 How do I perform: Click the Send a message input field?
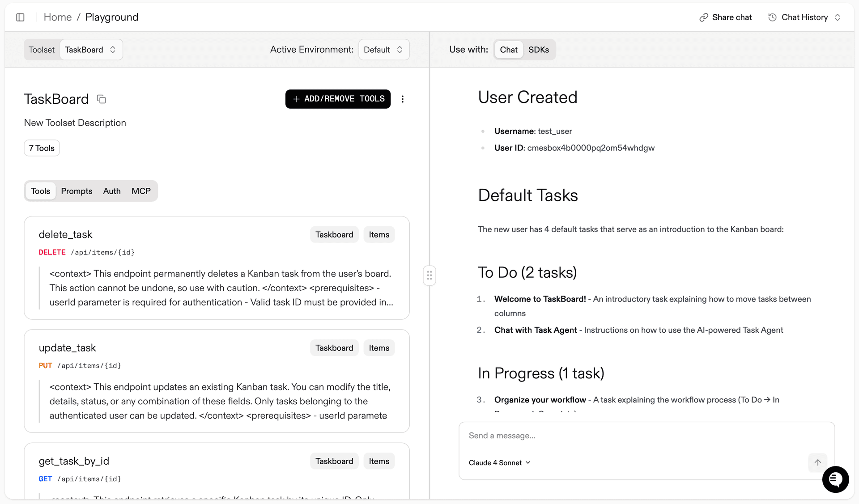(582, 435)
